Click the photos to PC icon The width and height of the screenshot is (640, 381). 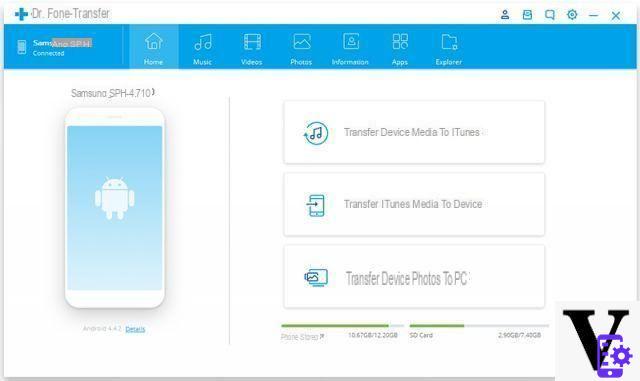(316, 278)
